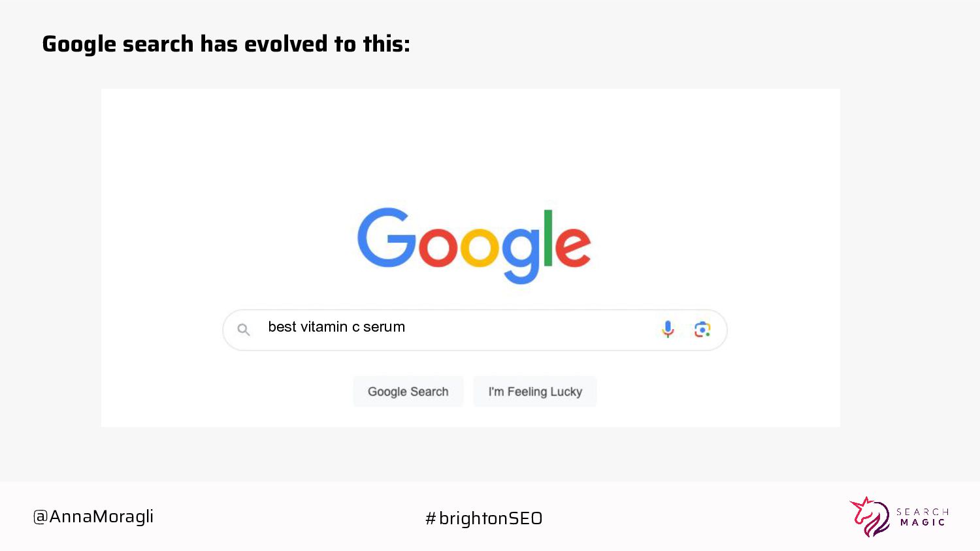Activate voice search microphone icon

[668, 329]
